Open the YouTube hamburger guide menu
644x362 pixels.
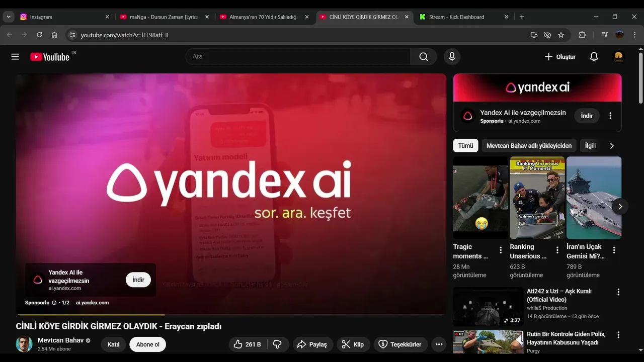[15, 57]
